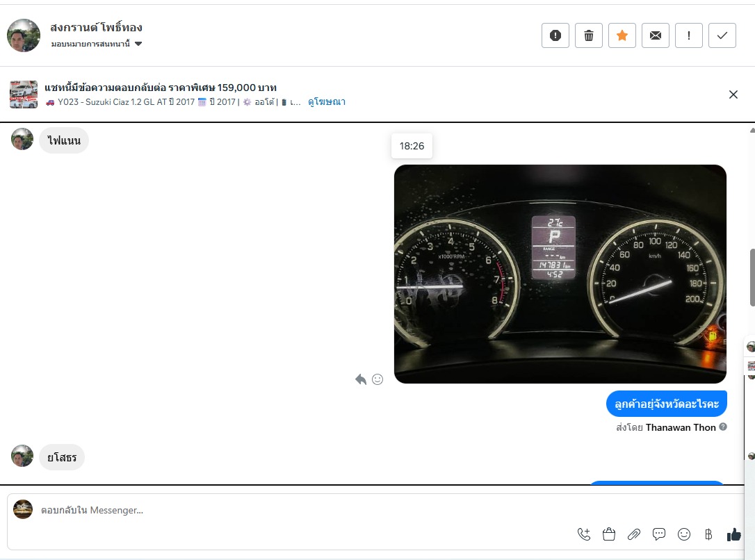Select the ลูกค้าอยู่จังหวัดอะไรคะ message bubble
The height and width of the screenshot is (560, 755).
[x=667, y=404]
